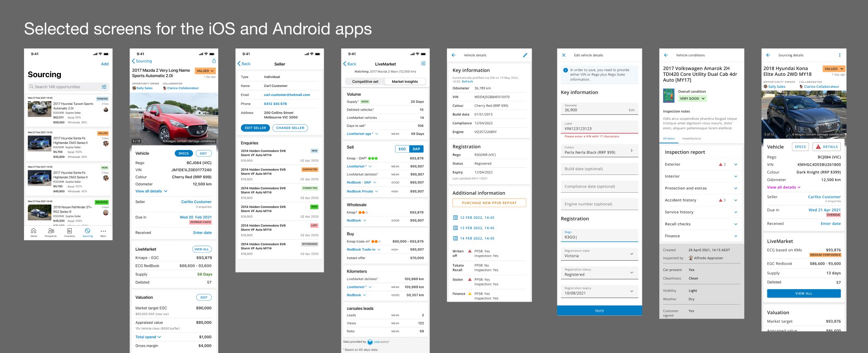Screen dimensions: 868x353
Task: Click back arrow on Vehicle conditions screen
Action: 666,55
